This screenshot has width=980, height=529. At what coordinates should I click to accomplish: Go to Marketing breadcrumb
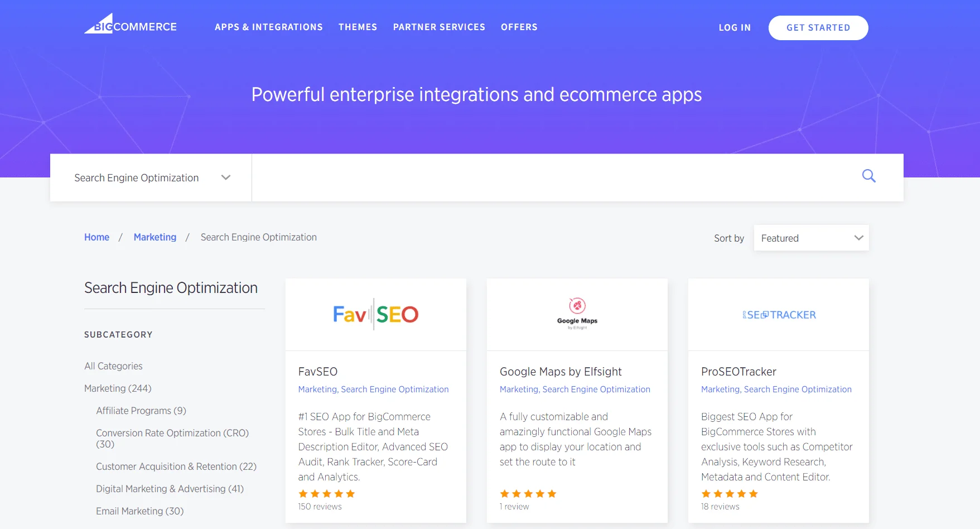click(x=155, y=237)
